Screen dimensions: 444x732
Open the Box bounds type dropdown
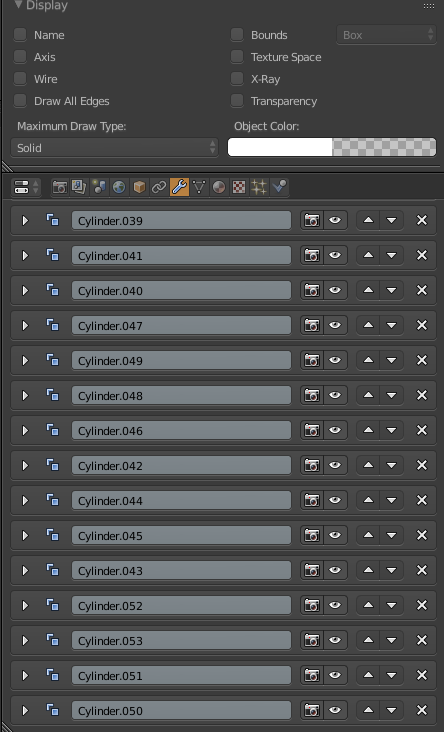tap(386, 35)
